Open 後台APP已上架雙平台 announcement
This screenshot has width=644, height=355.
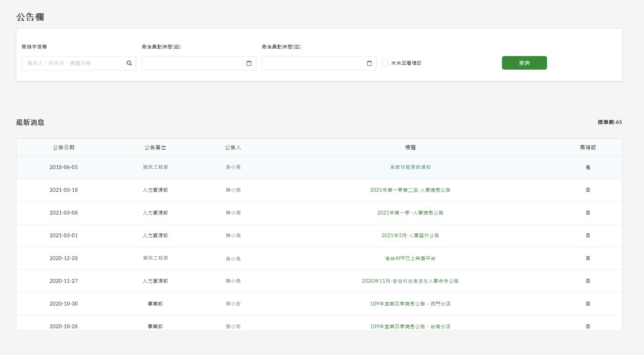410,258
